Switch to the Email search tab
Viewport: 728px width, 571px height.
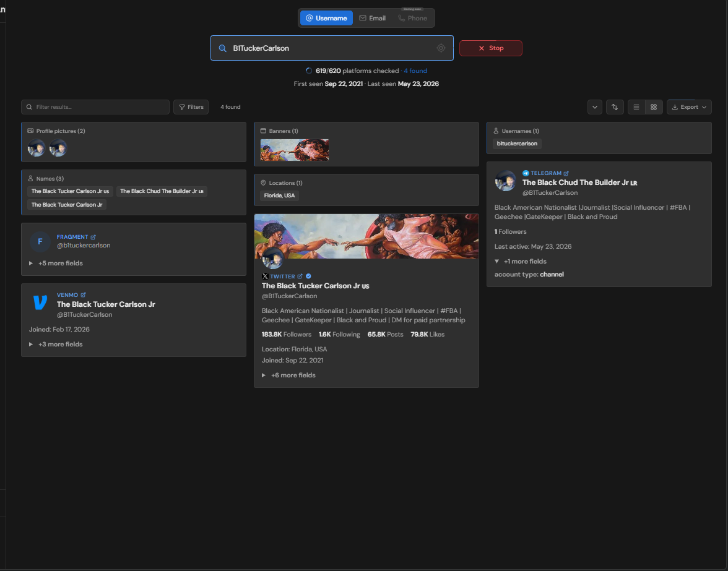pyautogui.click(x=373, y=18)
